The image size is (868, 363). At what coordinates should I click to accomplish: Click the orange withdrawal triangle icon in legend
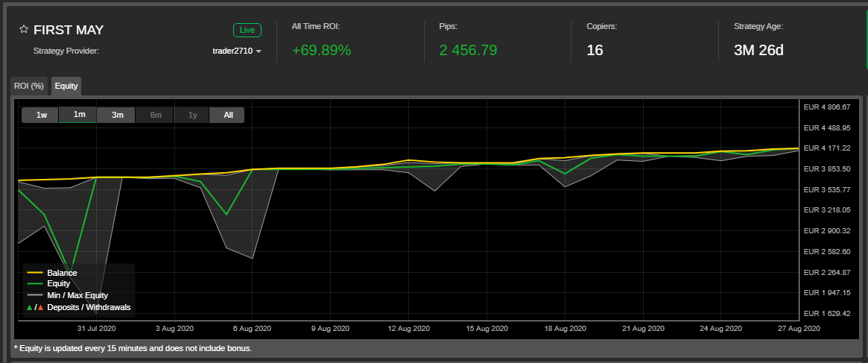click(40, 307)
